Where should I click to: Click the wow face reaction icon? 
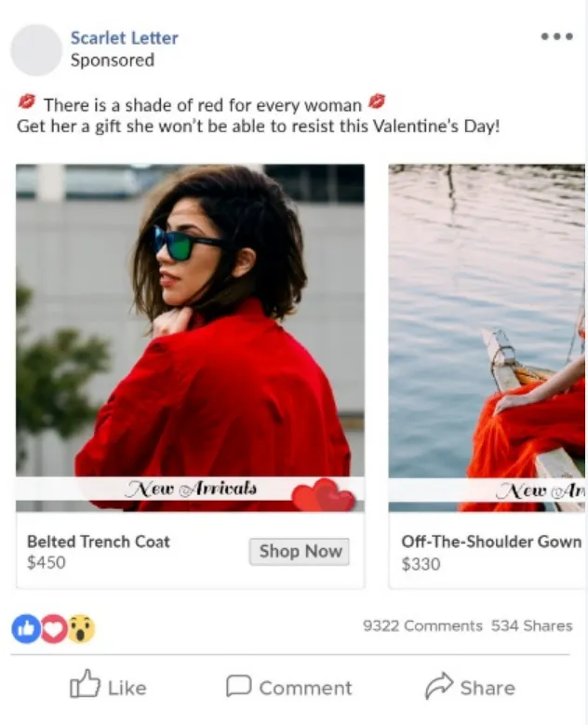81,629
